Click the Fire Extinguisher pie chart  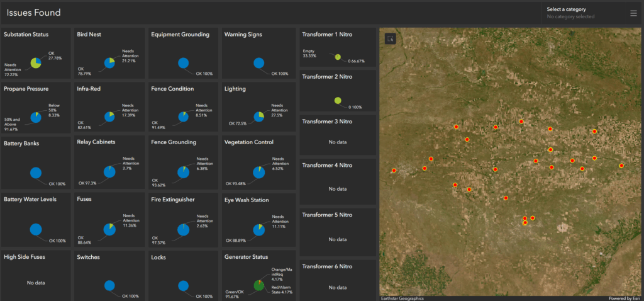(x=183, y=229)
